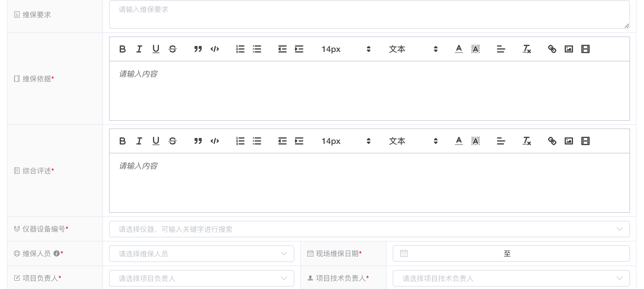Viewport: 644px width, 289px height.
Task: Clear formatting in 综合评述 editor
Action: [x=526, y=141]
